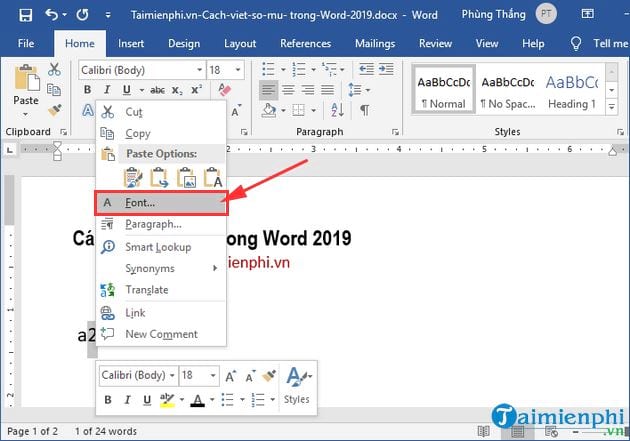Select Smart Lookup in context menu

(x=162, y=247)
